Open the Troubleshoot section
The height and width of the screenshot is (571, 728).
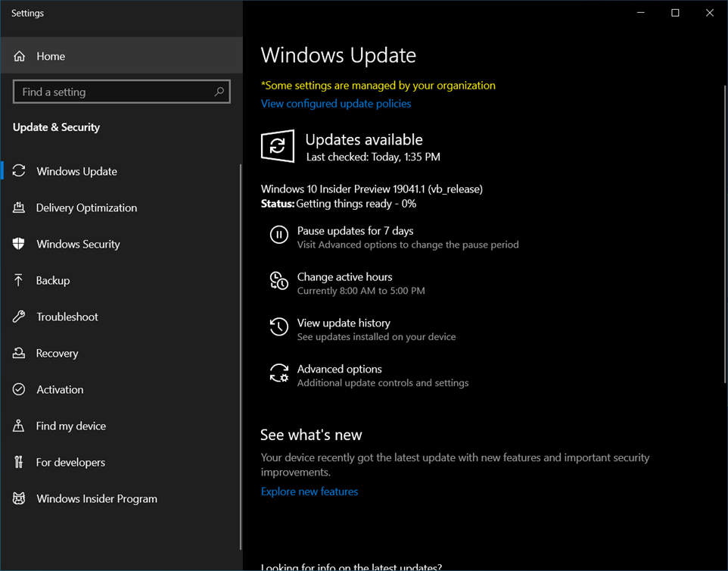pyautogui.click(x=121, y=317)
